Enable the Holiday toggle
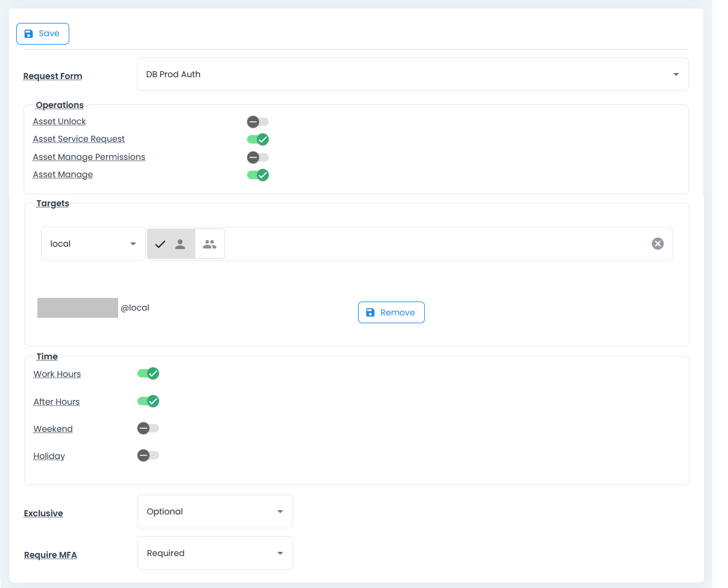This screenshot has width=728, height=588. pyautogui.click(x=148, y=455)
